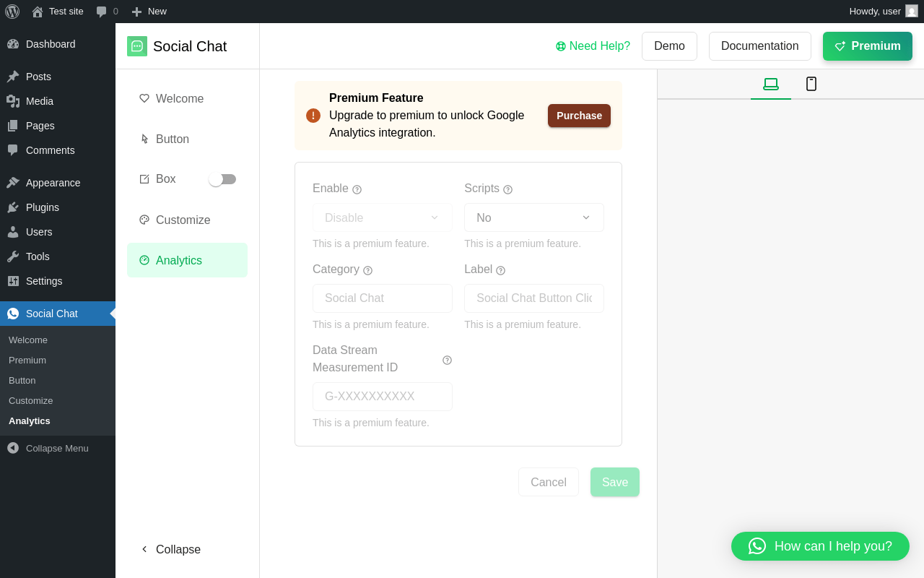Click the WordPress logo in admin bar
This screenshot has width=924, height=578.
[12, 12]
